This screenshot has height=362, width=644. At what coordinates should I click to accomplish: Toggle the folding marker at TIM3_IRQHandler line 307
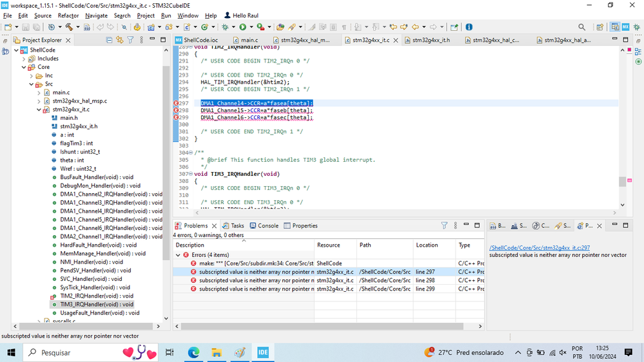(x=191, y=174)
